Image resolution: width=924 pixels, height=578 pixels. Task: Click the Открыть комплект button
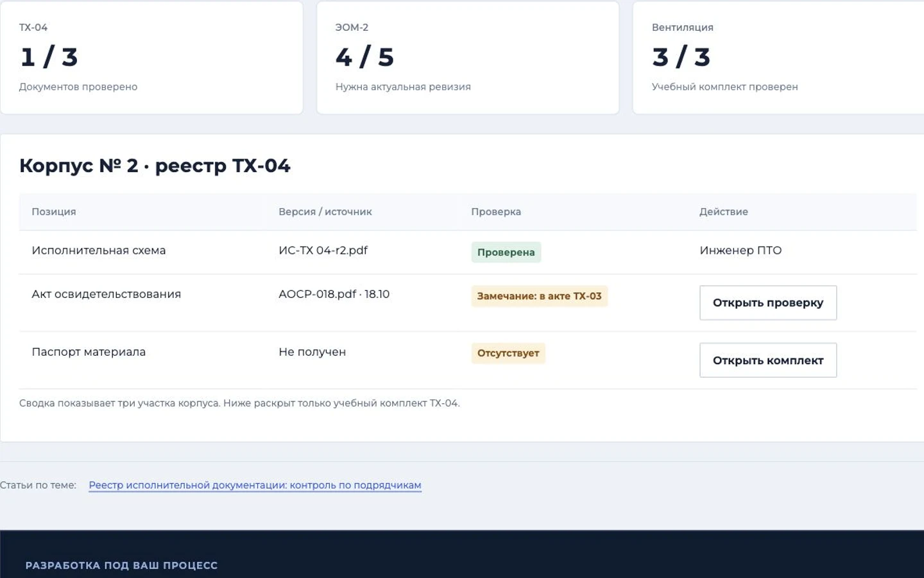(768, 360)
